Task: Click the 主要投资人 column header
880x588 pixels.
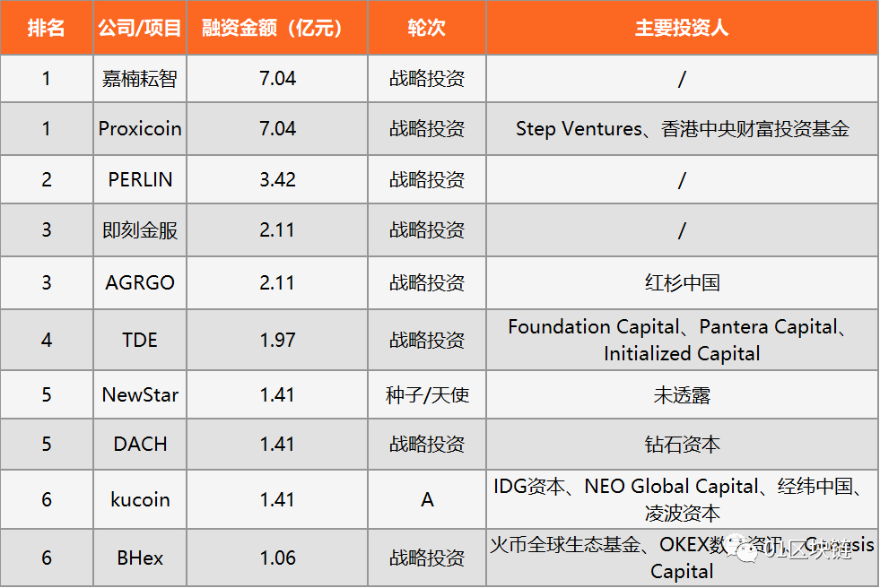Action: click(682, 28)
